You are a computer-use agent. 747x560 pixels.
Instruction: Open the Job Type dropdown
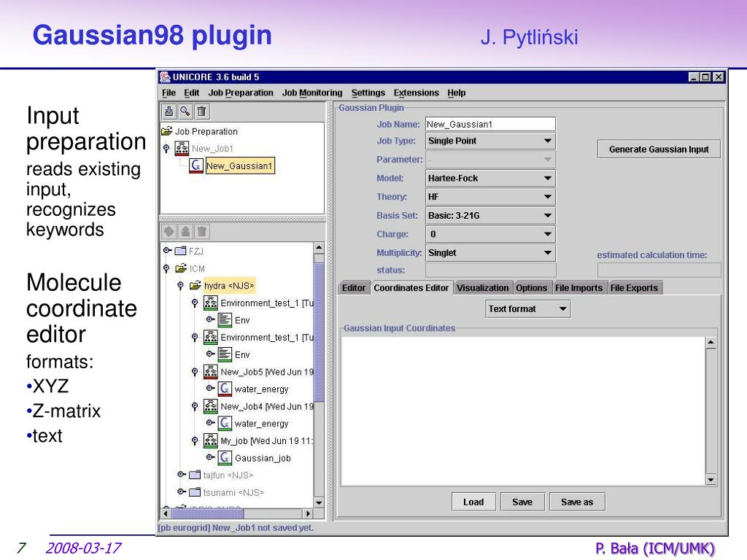[x=490, y=141]
